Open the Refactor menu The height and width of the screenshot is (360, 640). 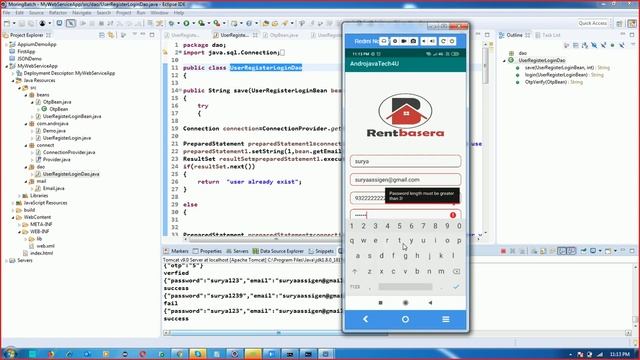[x=58, y=13]
